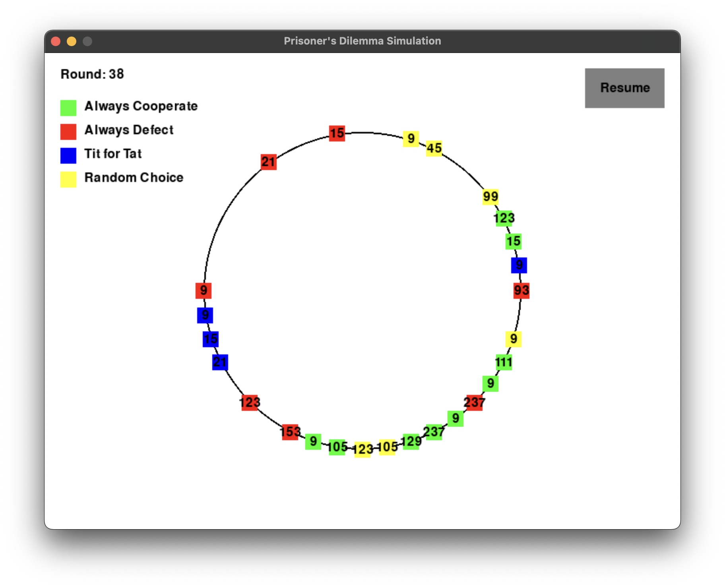Select the green node labeled 123
Viewport: 725px width, 588px height.
(504, 219)
